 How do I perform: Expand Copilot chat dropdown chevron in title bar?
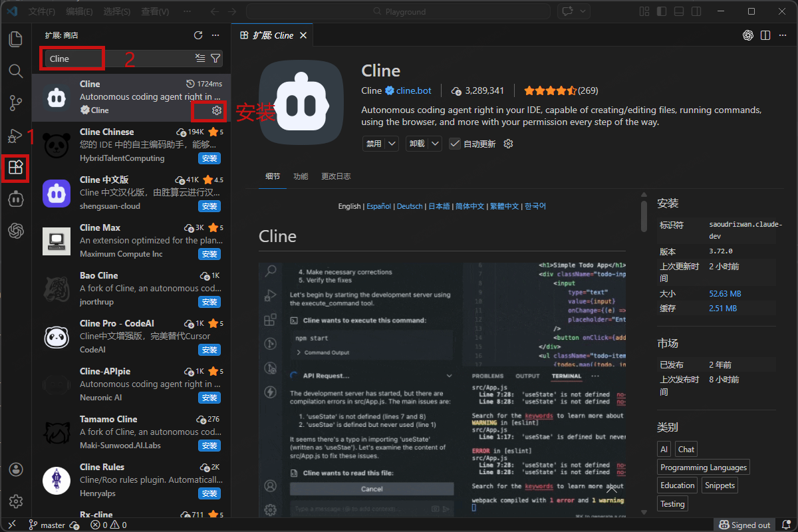583,11
